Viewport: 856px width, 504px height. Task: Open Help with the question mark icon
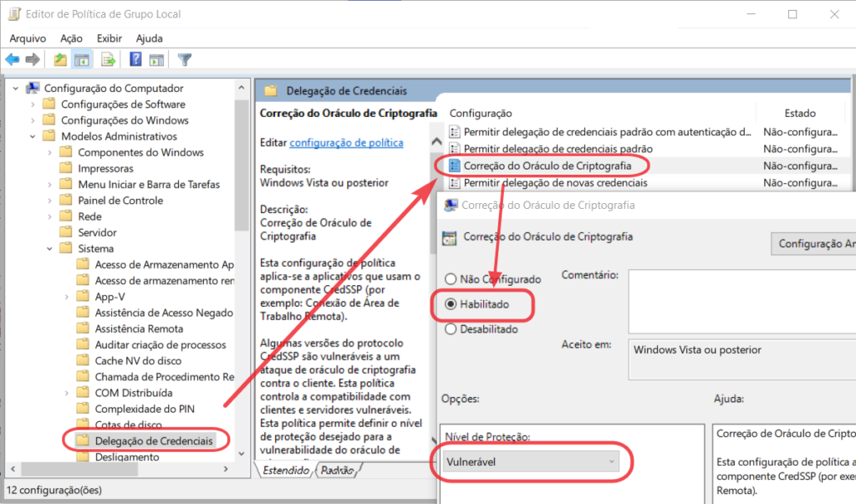(x=135, y=59)
